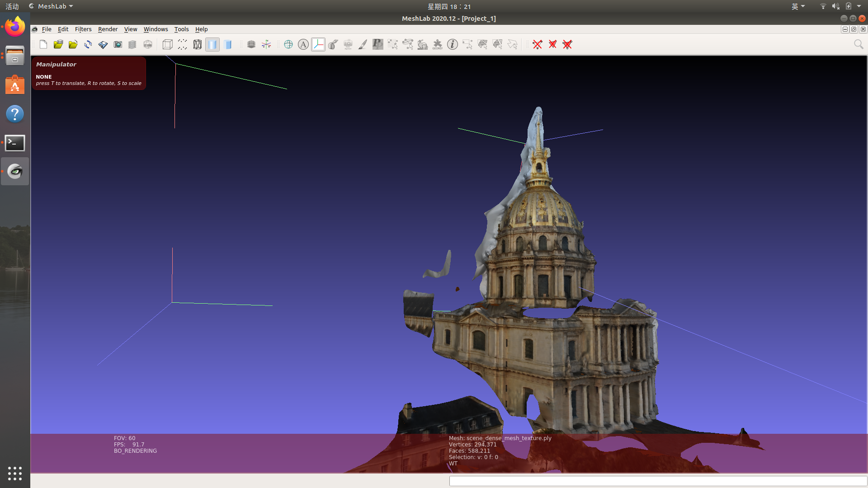Click the Import Mesh folder icon
Viewport: 868px width, 488px height.
click(x=73, y=44)
